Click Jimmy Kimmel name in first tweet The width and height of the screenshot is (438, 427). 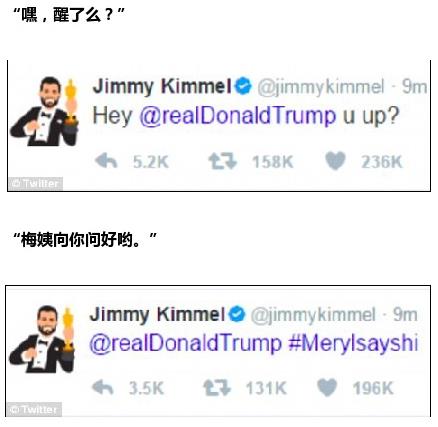[162, 86]
